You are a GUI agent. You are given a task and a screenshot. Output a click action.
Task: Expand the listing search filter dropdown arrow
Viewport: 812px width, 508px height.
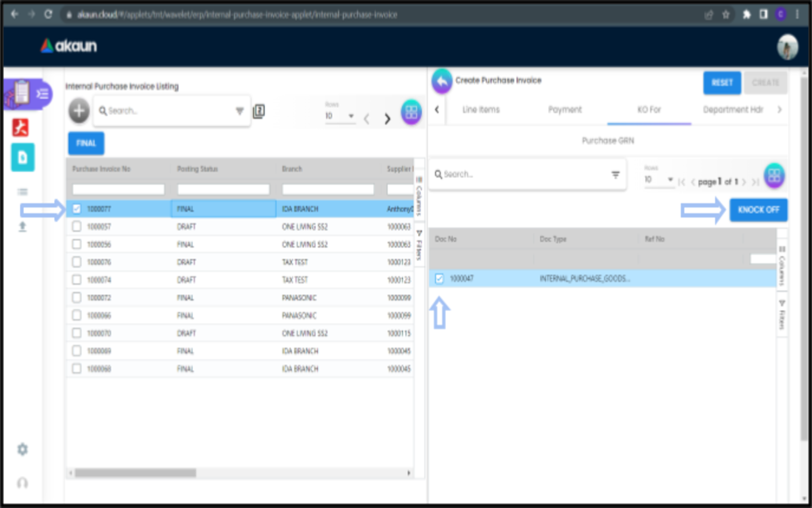coord(240,111)
